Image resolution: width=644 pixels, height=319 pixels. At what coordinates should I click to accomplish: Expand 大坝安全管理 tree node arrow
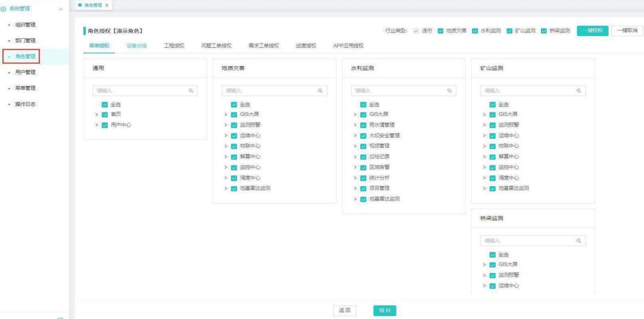[x=355, y=135]
